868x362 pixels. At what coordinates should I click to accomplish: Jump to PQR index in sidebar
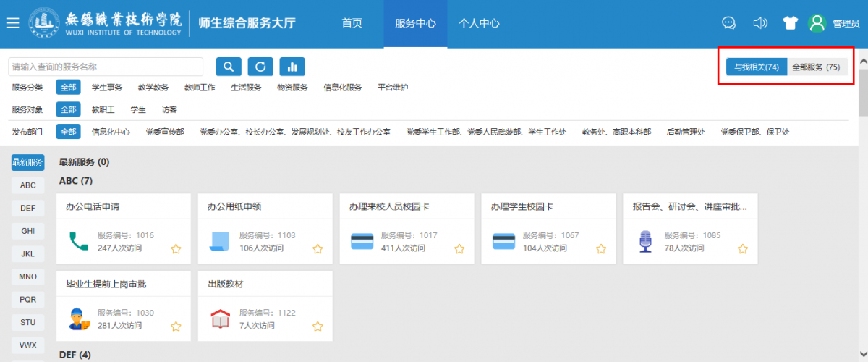tap(27, 299)
